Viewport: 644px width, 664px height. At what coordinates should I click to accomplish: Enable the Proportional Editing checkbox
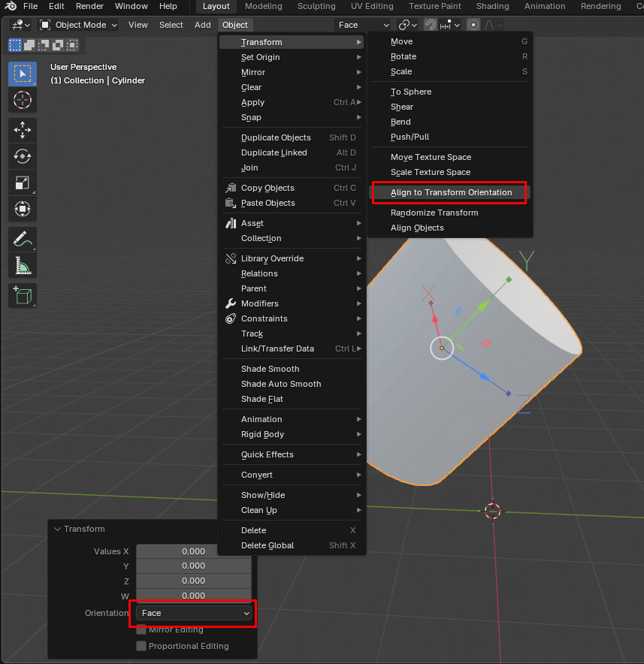tap(141, 646)
